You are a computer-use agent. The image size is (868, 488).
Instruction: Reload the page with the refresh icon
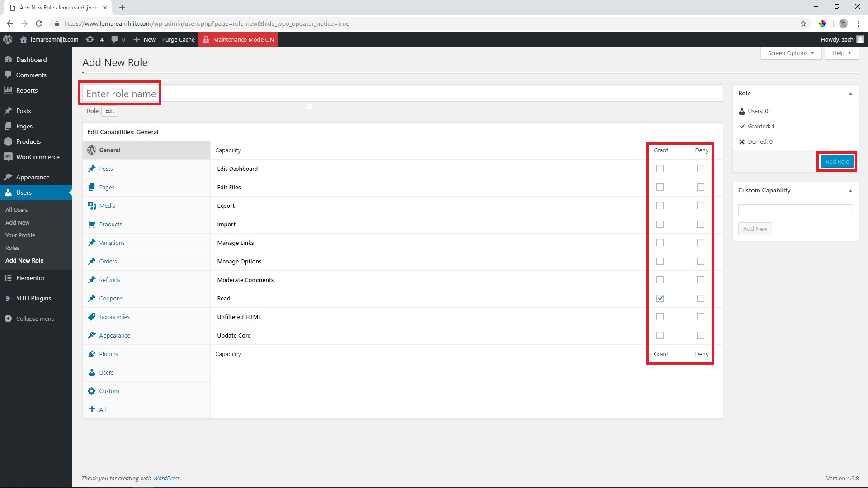click(x=39, y=23)
